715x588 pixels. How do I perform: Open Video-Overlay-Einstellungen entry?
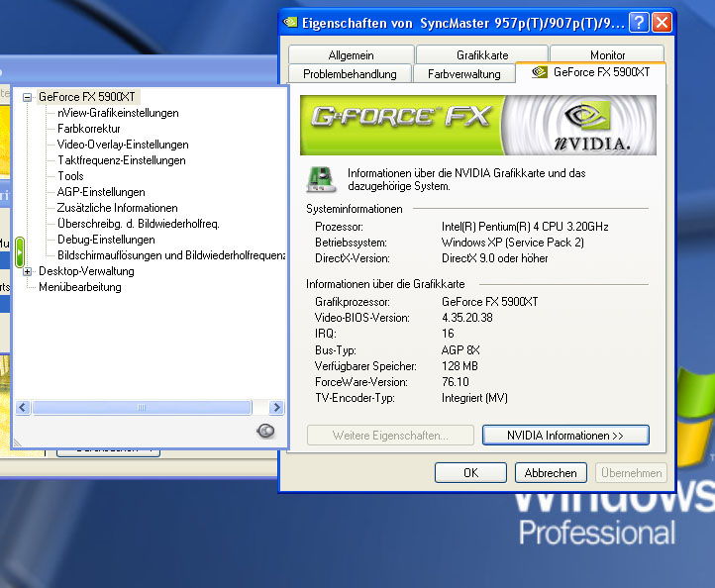pos(123,145)
